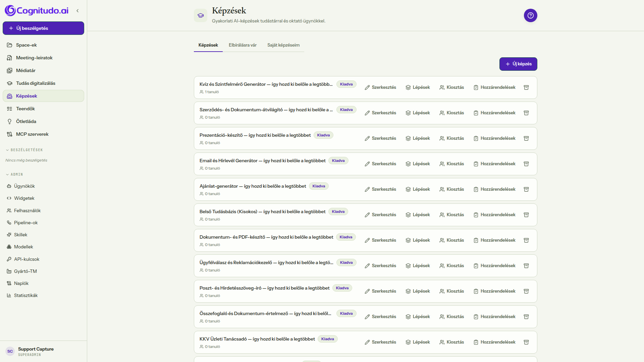
Task: Open the Support Capture user profile
Action: click(43, 351)
